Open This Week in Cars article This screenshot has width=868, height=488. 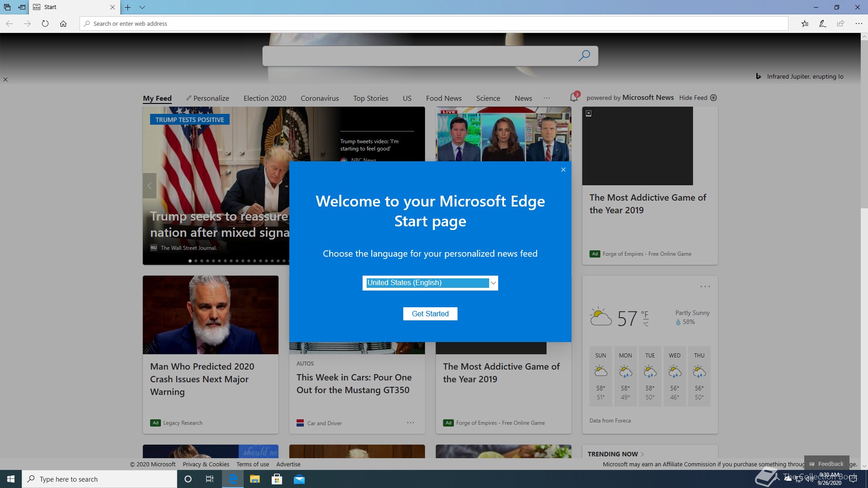[353, 384]
